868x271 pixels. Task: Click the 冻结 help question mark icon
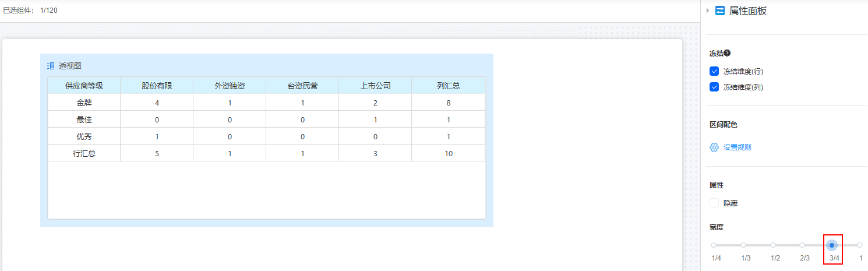(x=727, y=53)
